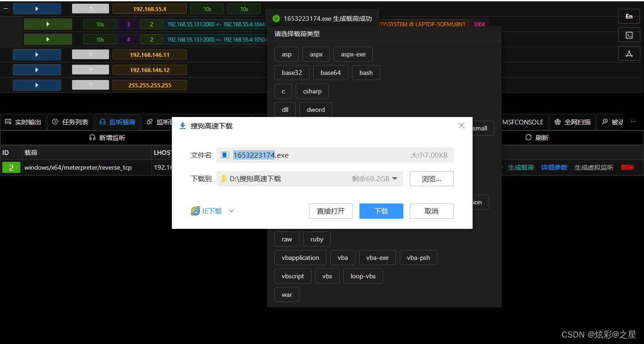Click the purple session ID 4 tag
This screenshot has height=344, width=644.
(x=128, y=39)
